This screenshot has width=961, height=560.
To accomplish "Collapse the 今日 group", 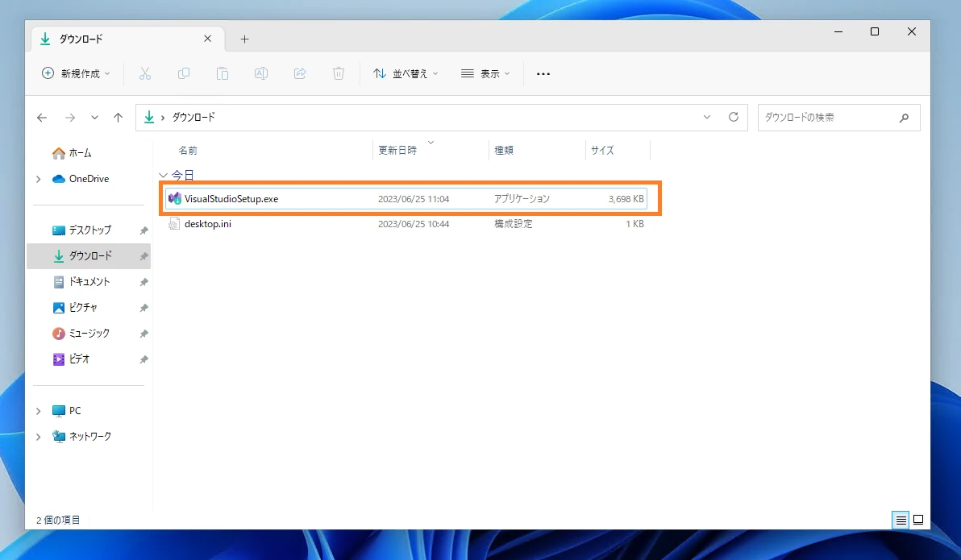I will click(x=163, y=175).
